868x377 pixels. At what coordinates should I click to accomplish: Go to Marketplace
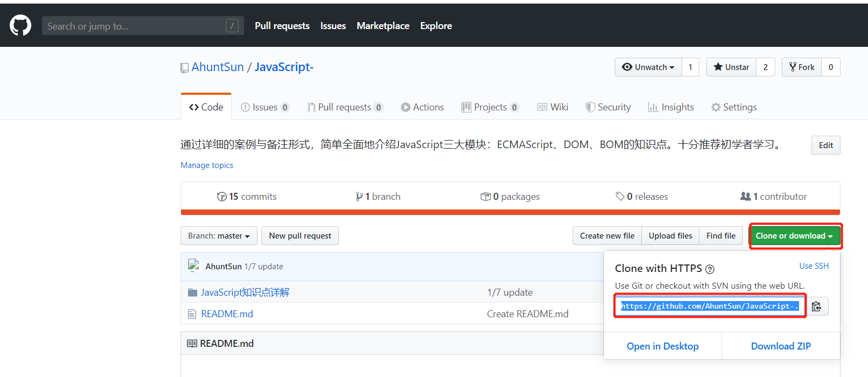(x=383, y=26)
